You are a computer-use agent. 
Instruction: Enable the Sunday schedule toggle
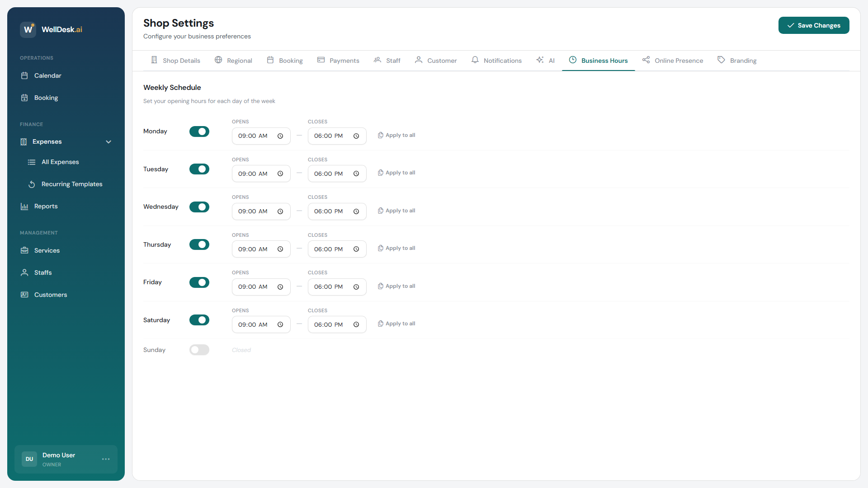pyautogui.click(x=199, y=350)
